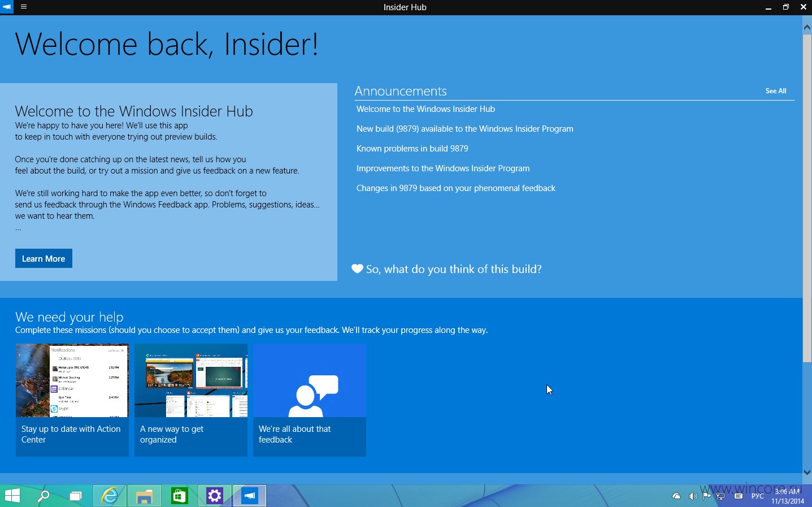
Task: Click the vertical scrollbar thumb
Action: point(807,198)
